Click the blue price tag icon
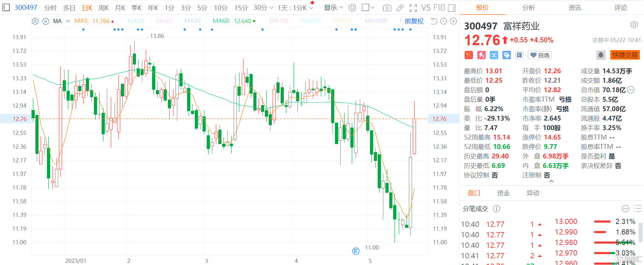Image resolution: width=644 pixels, height=265 pixels. tap(507, 55)
